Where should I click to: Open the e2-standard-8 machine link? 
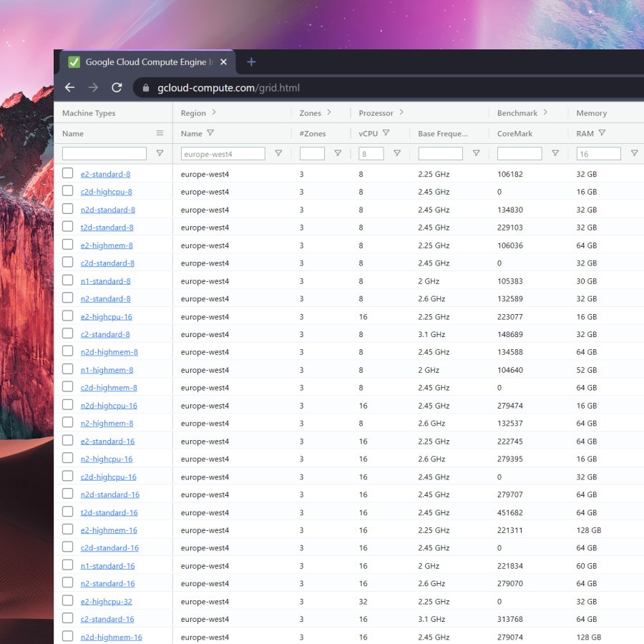(106, 174)
